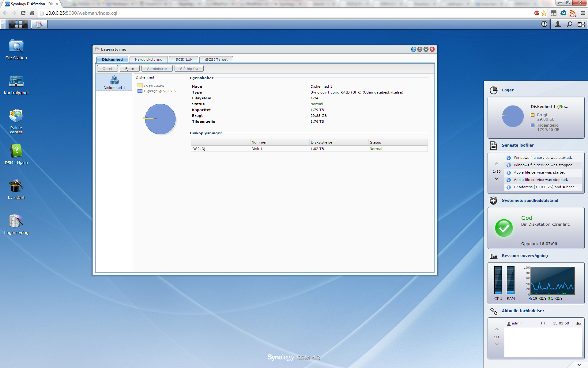Click Systemets sundhedstilstand shield icon
Screen dimensions: 588x368
click(x=493, y=201)
